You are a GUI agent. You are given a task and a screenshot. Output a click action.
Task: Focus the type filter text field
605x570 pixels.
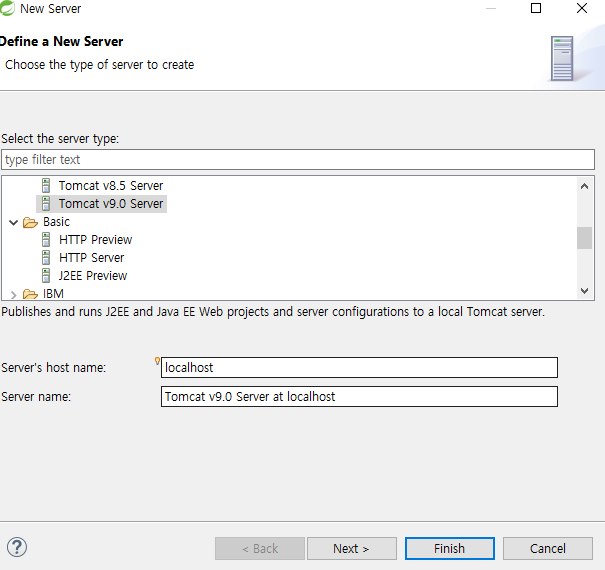(x=298, y=159)
